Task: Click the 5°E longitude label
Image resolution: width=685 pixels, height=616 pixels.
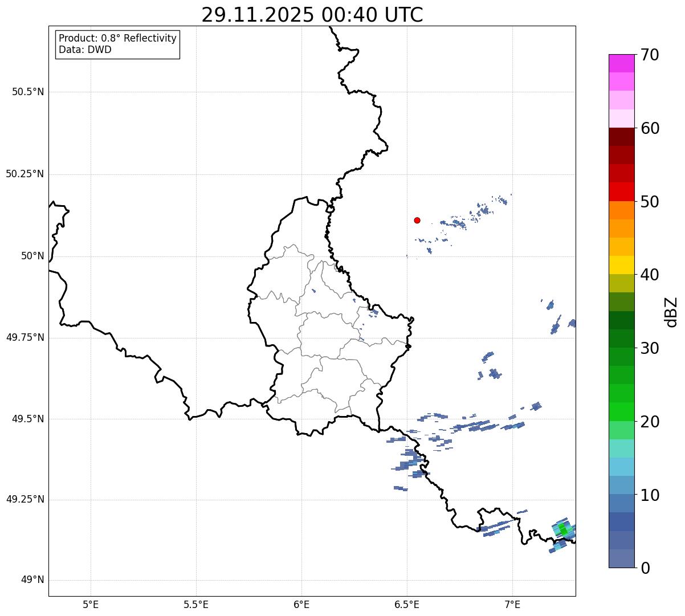Action: [91, 605]
